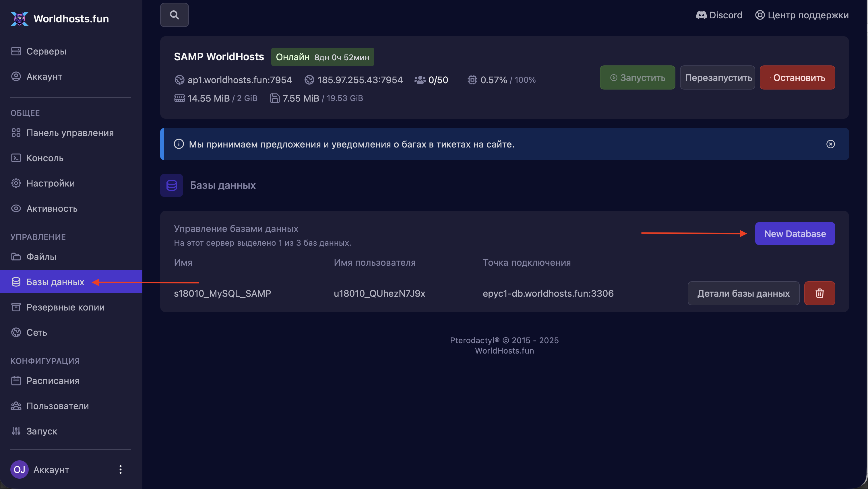Dismiss the blue info banner
868x489 pixels.
tap(830, 144)
